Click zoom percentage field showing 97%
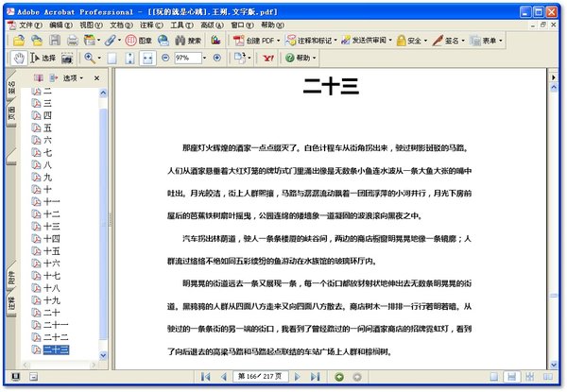Image resolution: width=567 pixels, height=392 pixels. tap(187, 58)
